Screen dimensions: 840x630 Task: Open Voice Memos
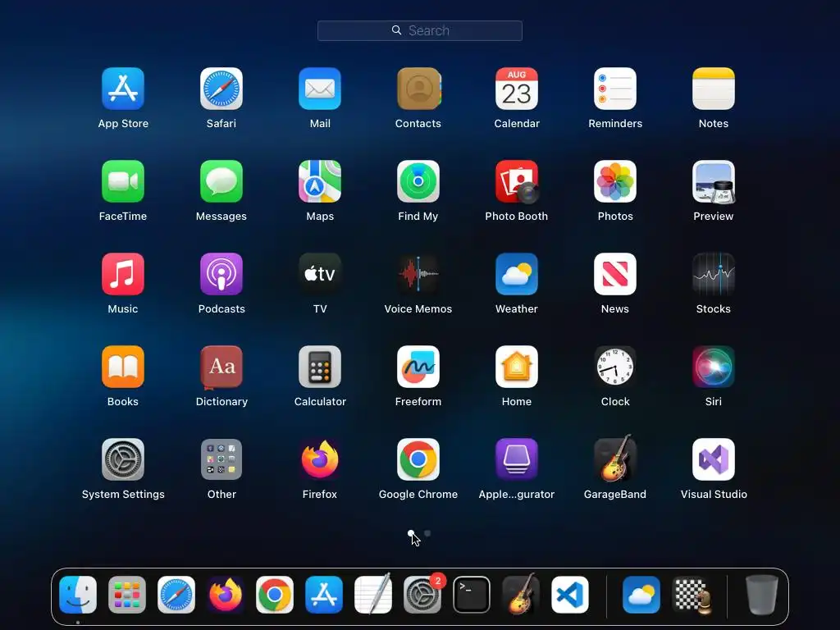coord(418,274)
